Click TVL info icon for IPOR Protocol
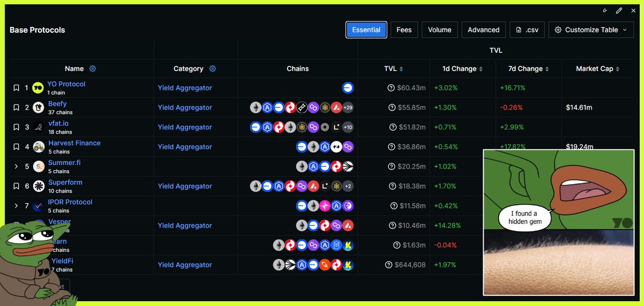Screen dimensions: 644x306 pos(394,206)
